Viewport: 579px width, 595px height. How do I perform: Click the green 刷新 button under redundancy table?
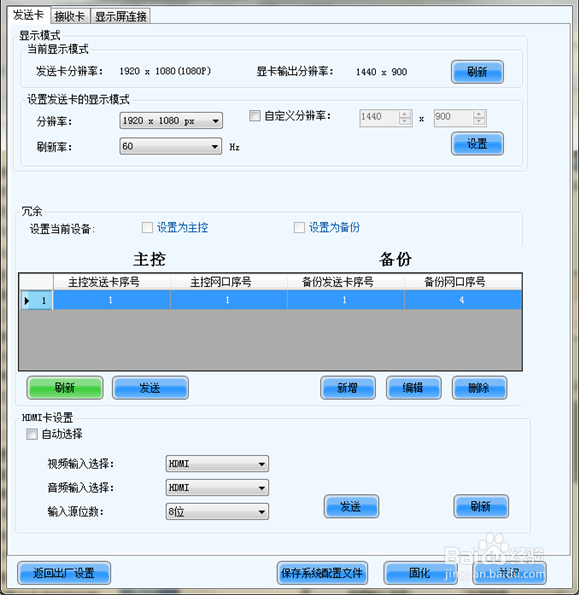coord(65,388)
